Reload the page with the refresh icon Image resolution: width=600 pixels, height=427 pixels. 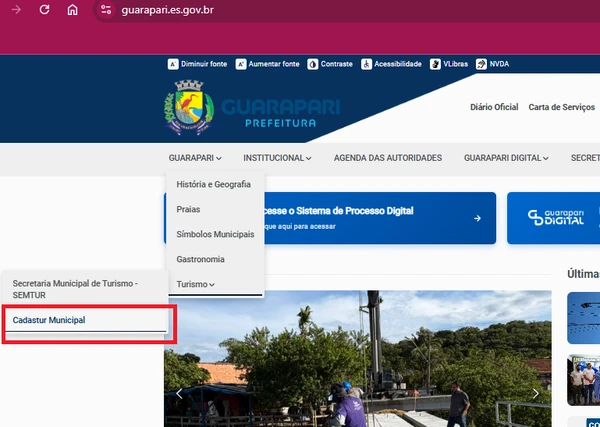pyautogui.click(x=44, y=10)
